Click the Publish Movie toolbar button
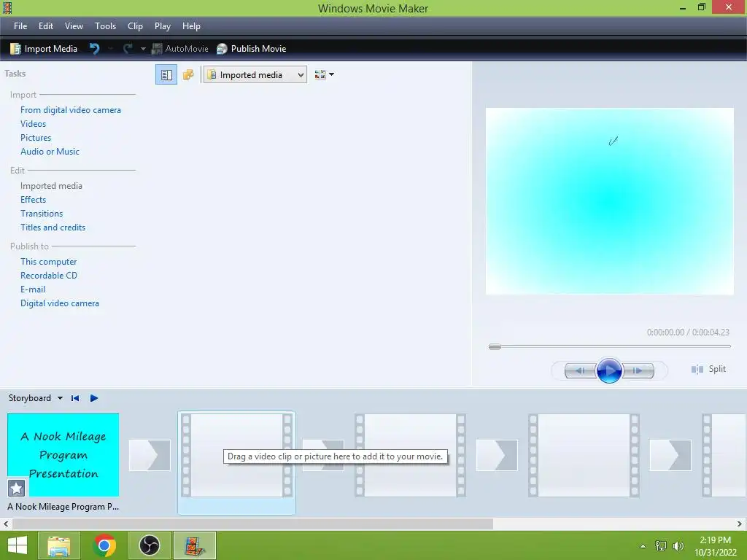The image size is (747, 560). 252,49
